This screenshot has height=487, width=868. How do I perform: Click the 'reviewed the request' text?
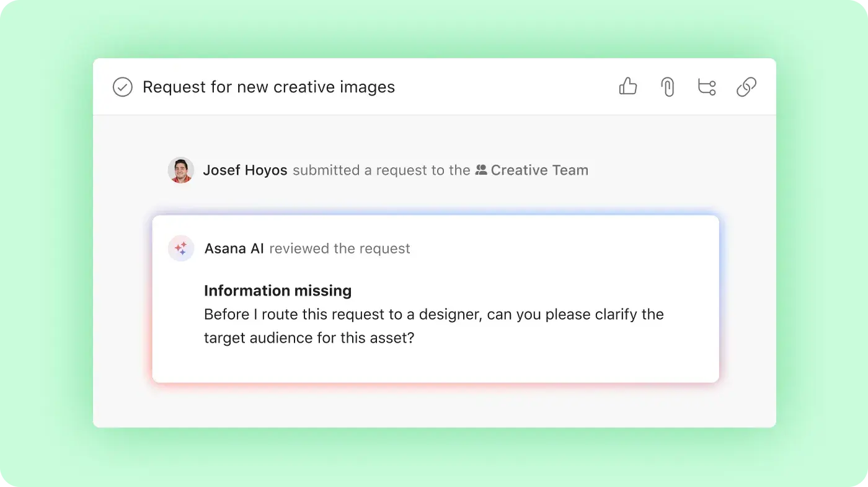coord(340,248)
